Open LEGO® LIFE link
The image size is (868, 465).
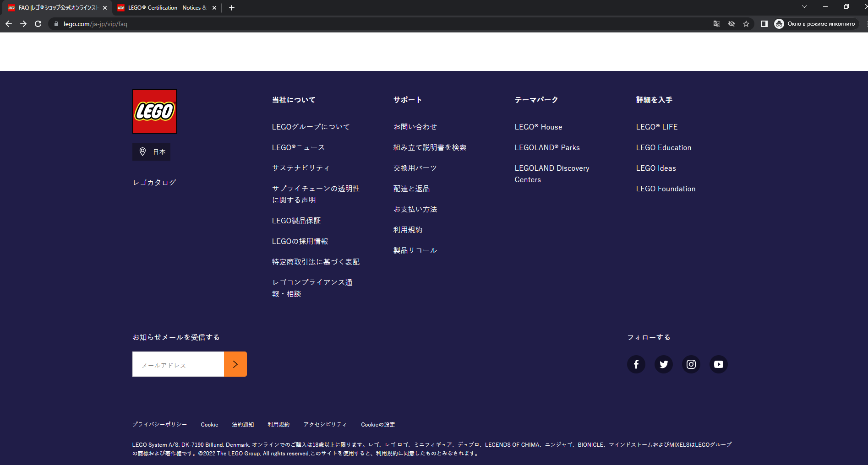(x=656, y=127)
